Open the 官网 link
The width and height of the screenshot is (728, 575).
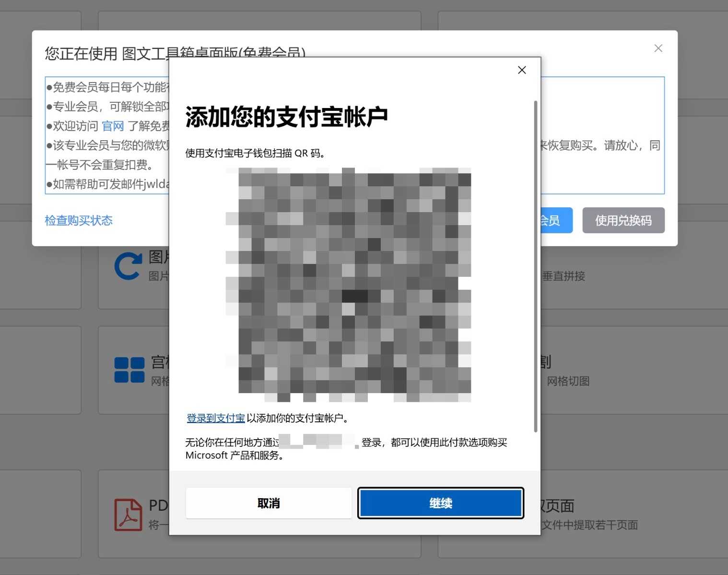tap(113, 126)
